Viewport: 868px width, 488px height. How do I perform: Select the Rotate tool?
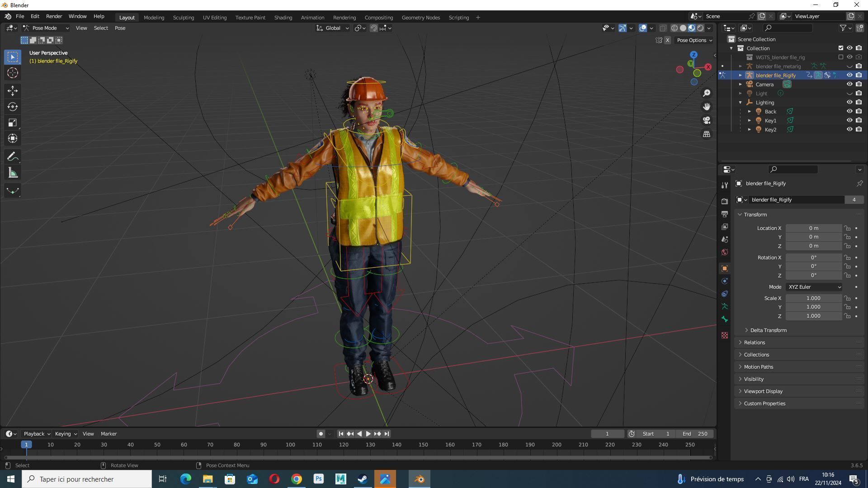click(x=13, y=107)
